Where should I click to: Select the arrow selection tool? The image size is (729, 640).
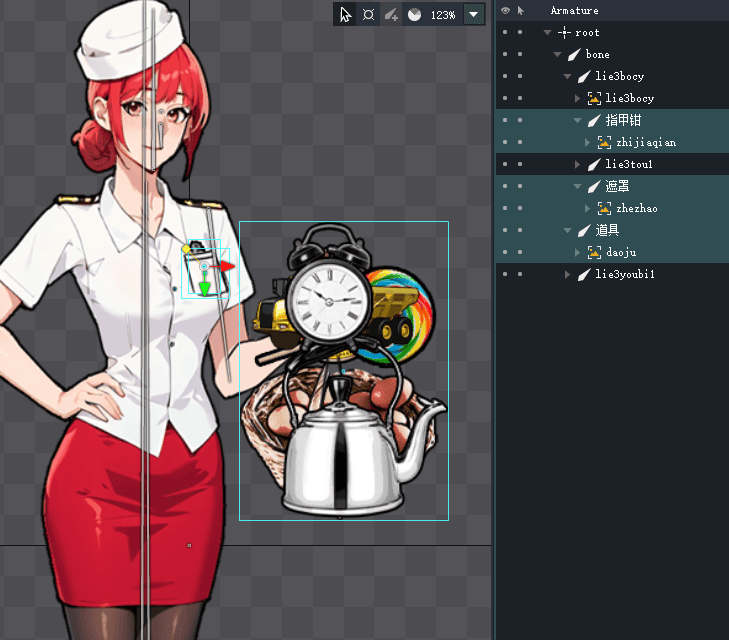(x=345, y=15)
